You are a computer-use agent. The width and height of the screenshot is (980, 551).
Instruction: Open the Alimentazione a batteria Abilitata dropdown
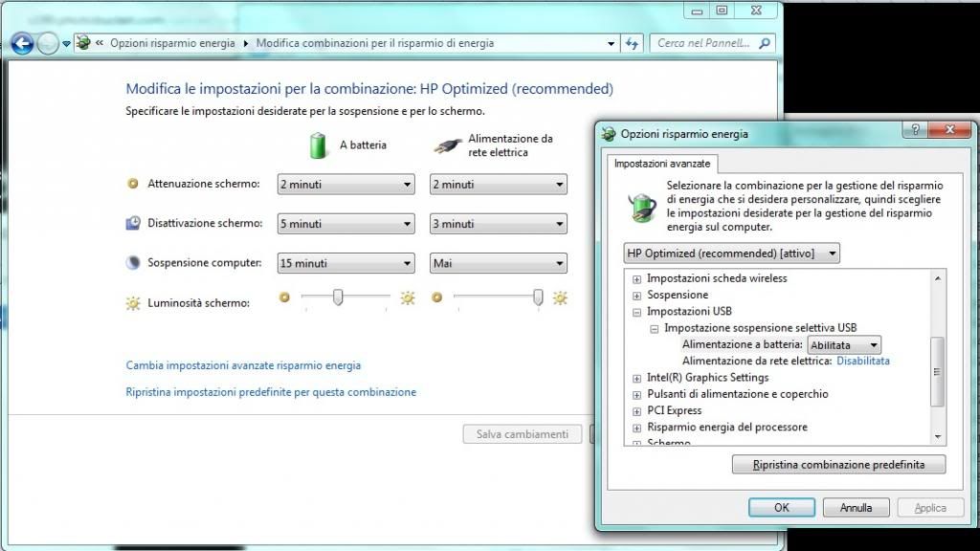pyautogui.click(x=844, y=345)
